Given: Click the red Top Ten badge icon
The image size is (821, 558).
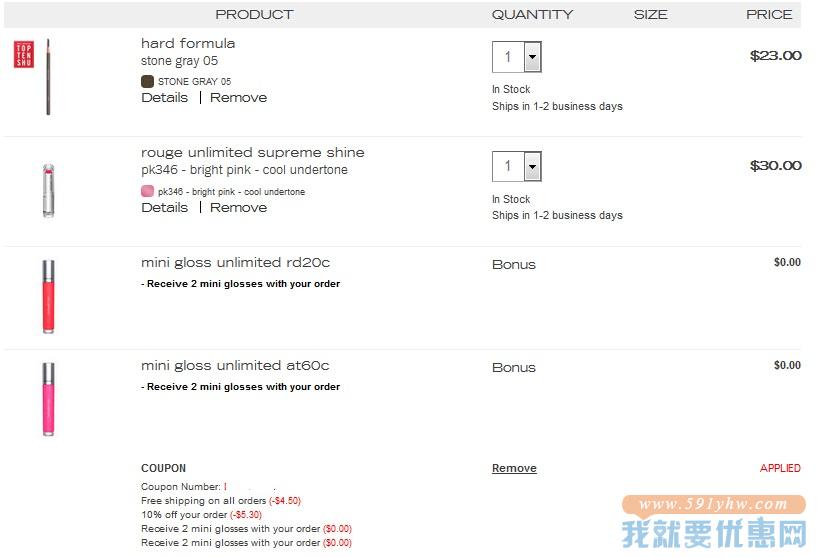Looking at the screenshot, I should tap(24, 54).
